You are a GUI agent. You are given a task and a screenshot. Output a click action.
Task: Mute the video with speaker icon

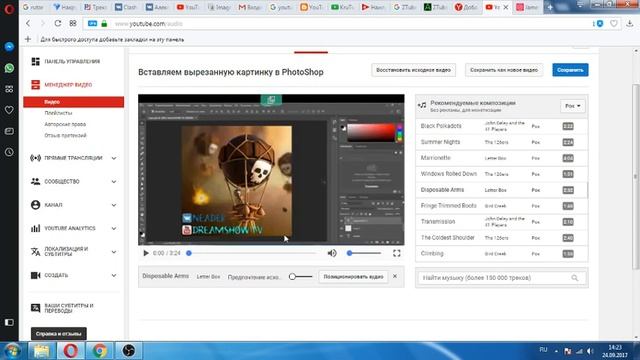(x=332, y=253)
